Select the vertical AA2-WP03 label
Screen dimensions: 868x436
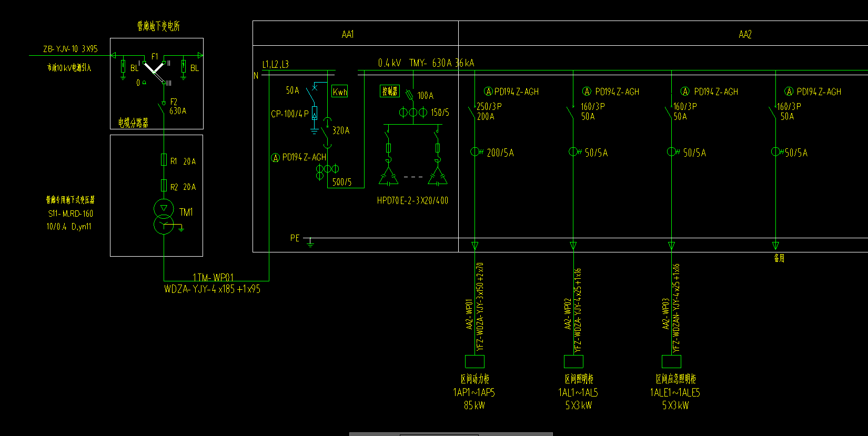pos(666,314)
